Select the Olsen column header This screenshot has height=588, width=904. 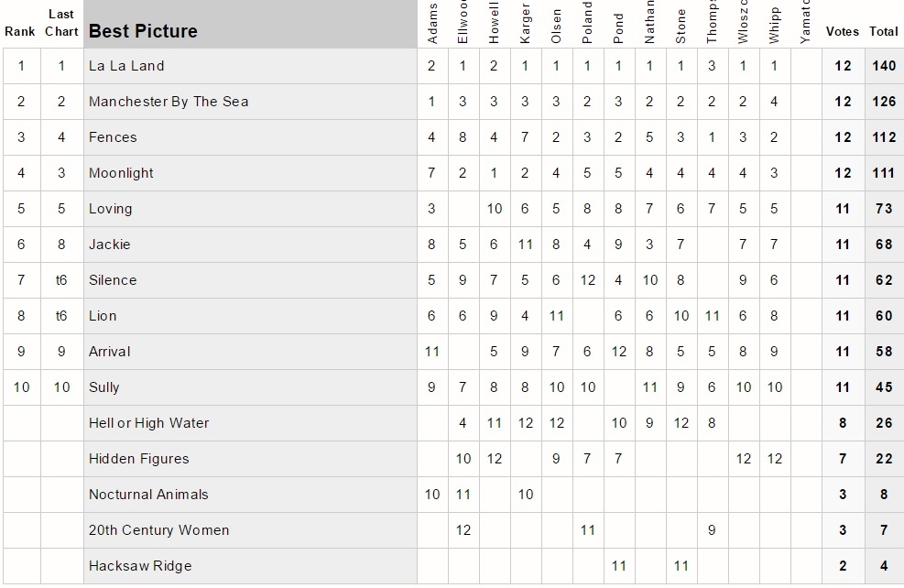coord(556,24)
